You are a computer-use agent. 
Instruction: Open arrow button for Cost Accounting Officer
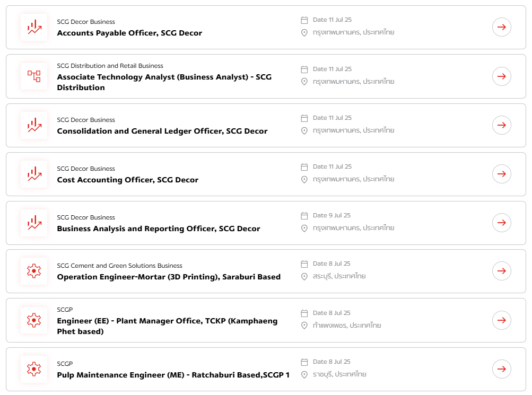click(x=501, y=174)
